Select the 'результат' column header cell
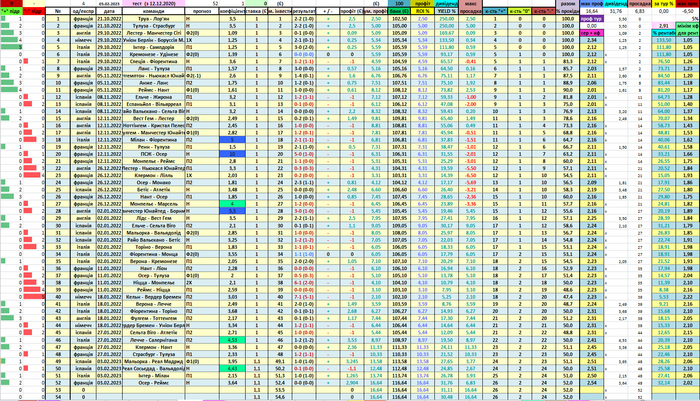Viewport: 700px width, 401px height. pyautogui.click(x=304, y=11)
